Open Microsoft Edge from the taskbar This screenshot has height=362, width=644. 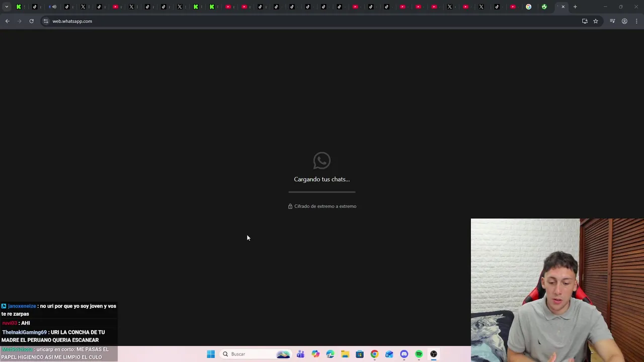(x=330, y=354)
